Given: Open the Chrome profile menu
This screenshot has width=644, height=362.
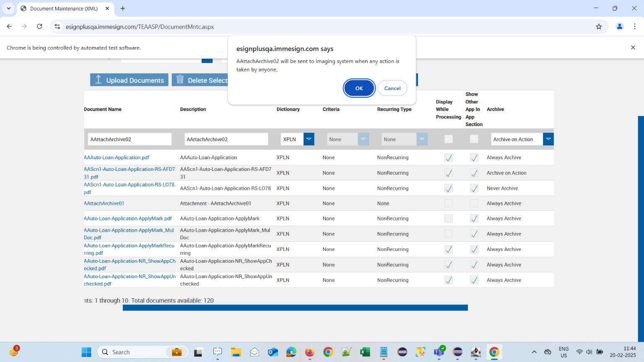Looking at the screenshot, I should [619, 26].
